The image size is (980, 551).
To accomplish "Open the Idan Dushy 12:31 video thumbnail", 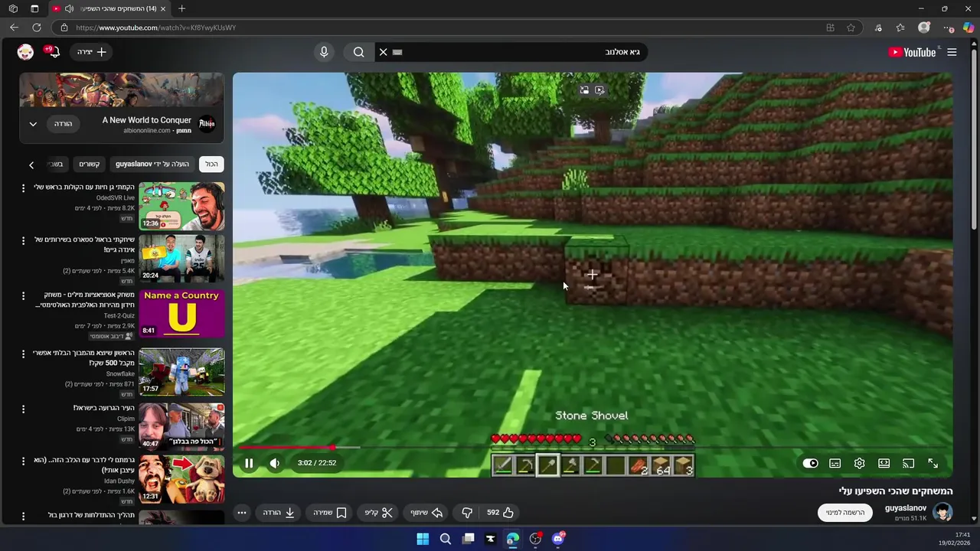I will (x=181, y=480).
